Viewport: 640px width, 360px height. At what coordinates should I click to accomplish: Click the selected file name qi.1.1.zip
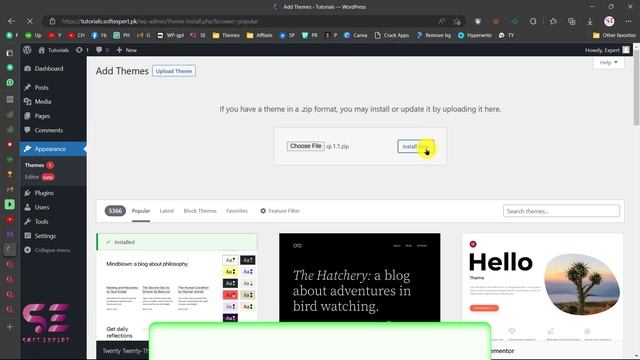click(338, 146)
